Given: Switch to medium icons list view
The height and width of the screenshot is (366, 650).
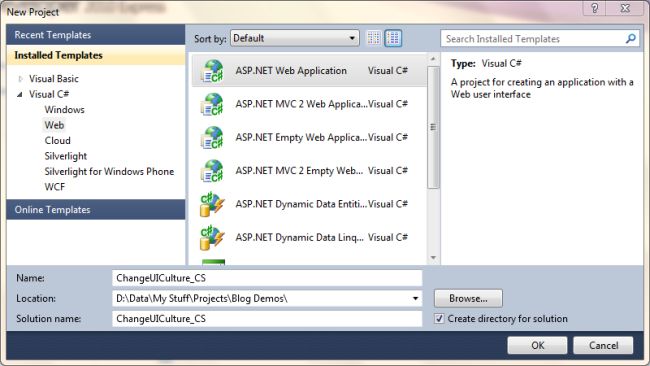Looking at the screenshot, I should click(393, 38).
